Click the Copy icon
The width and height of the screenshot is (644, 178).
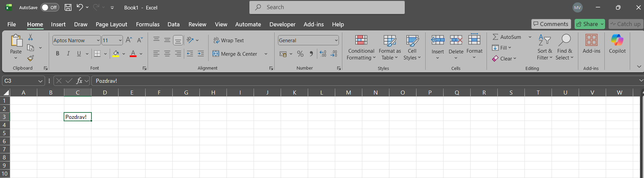point(30,48)
